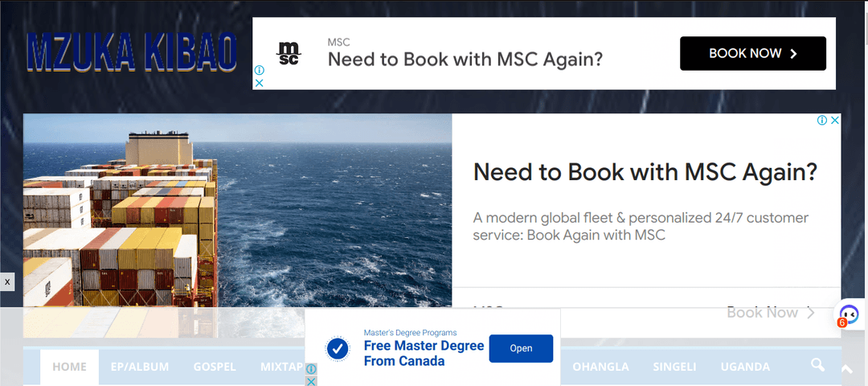The image size is (868, 386).
Task: Click the chat bot widget icon with badge
Action: (x=849, y=314)
